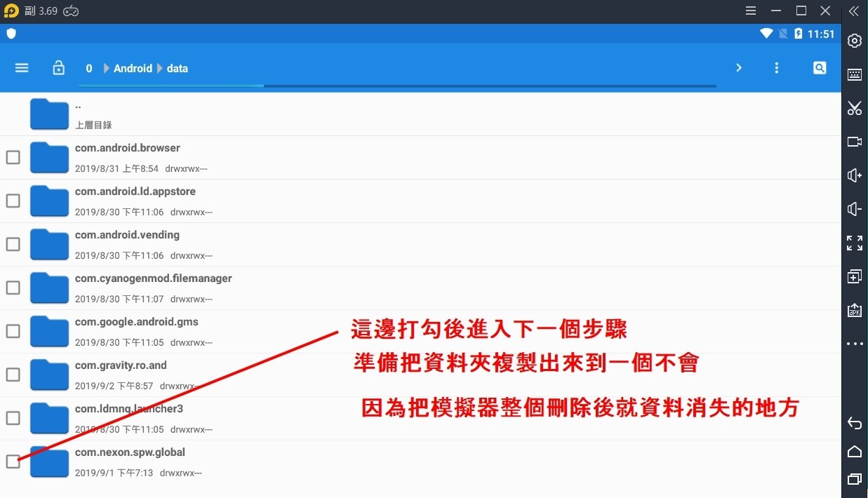868x498 pixels.
Task: Click the shield icon in status bar
Action: point(11,34)
